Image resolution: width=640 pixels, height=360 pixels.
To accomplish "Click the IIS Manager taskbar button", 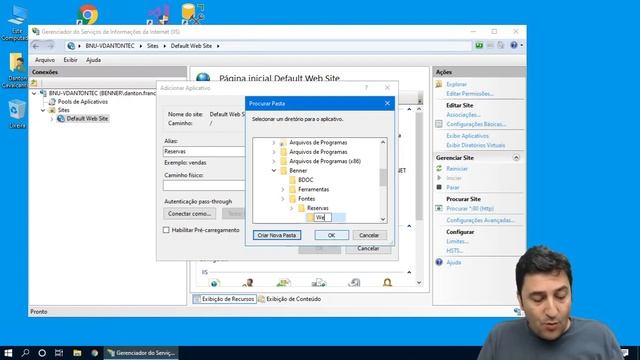I will [x=141, y=353].
